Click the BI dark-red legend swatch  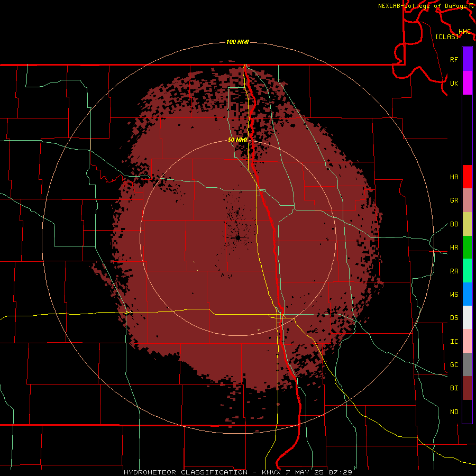[x=467, y=388]
